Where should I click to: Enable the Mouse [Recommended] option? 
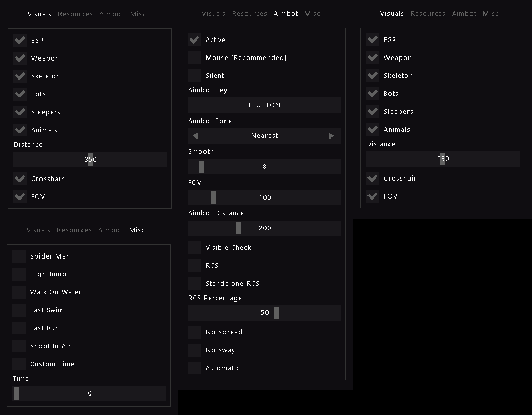(194, 58)
